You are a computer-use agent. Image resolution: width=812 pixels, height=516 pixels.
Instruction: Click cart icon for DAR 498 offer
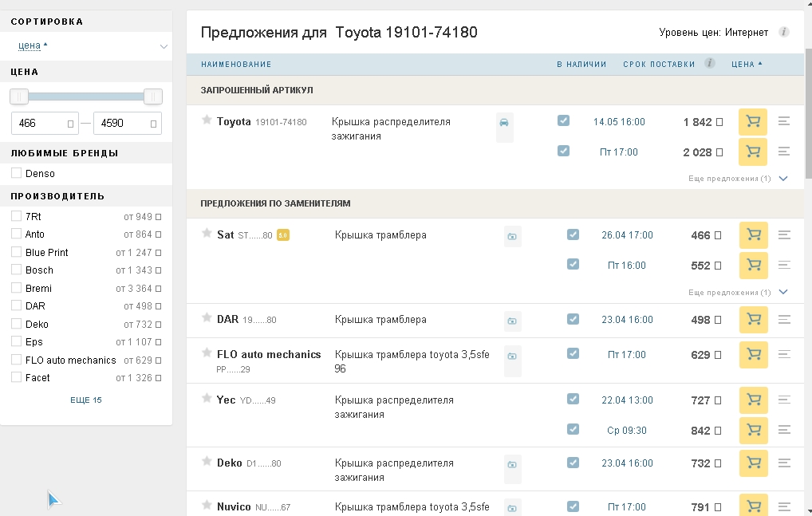coord(752,319)
